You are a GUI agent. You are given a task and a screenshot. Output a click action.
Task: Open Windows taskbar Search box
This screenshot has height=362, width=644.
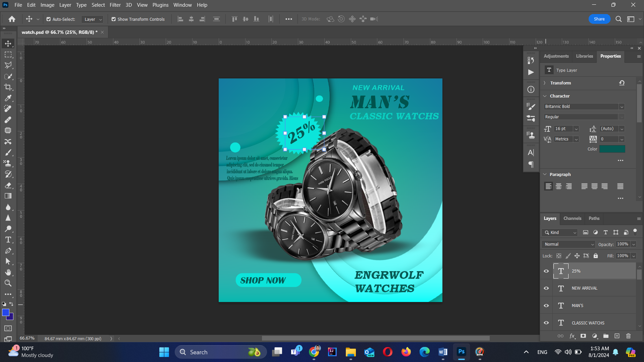click(x=221, y=352)
